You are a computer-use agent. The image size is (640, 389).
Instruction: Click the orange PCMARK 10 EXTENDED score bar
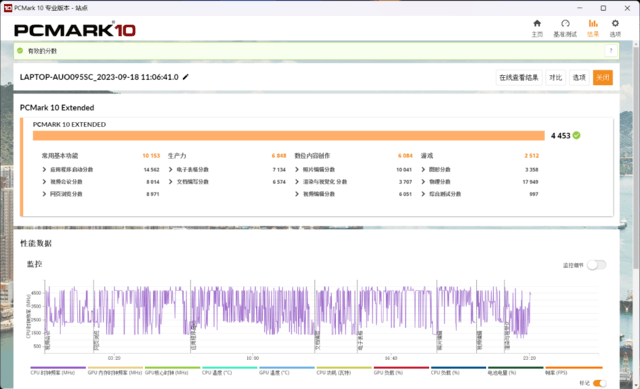point(289,136)
